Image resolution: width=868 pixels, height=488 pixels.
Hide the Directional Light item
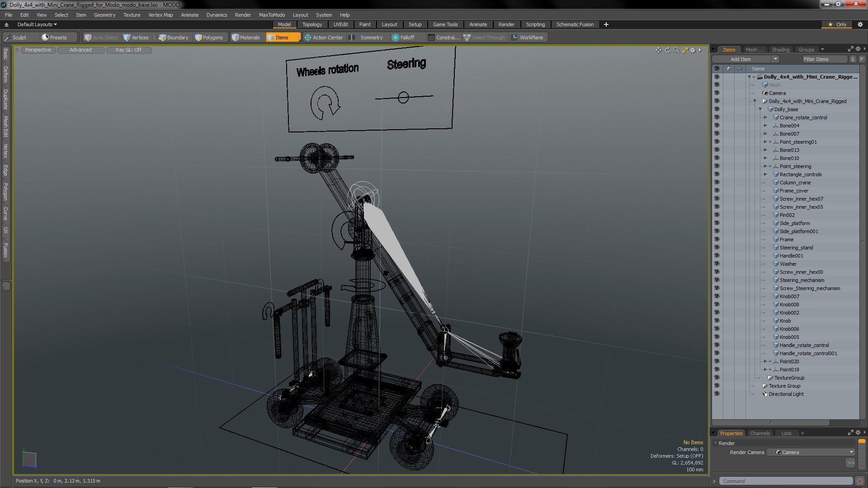click(717, 394)
